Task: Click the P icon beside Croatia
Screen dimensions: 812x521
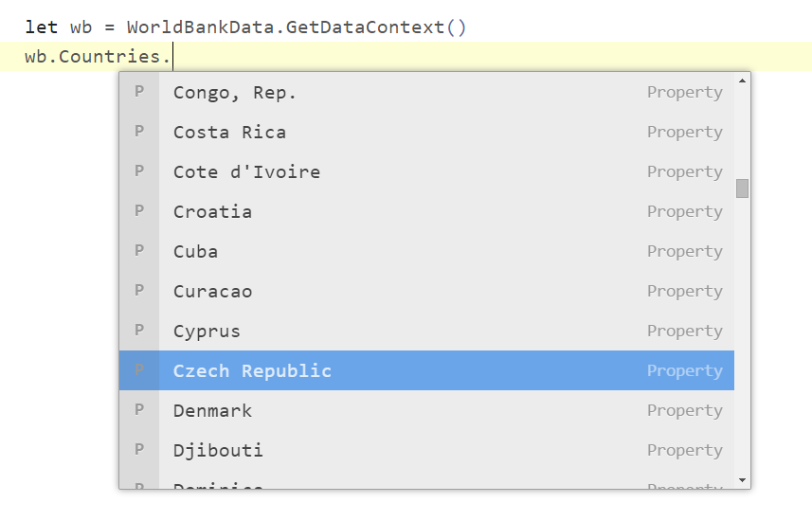Action: (138, 211)
